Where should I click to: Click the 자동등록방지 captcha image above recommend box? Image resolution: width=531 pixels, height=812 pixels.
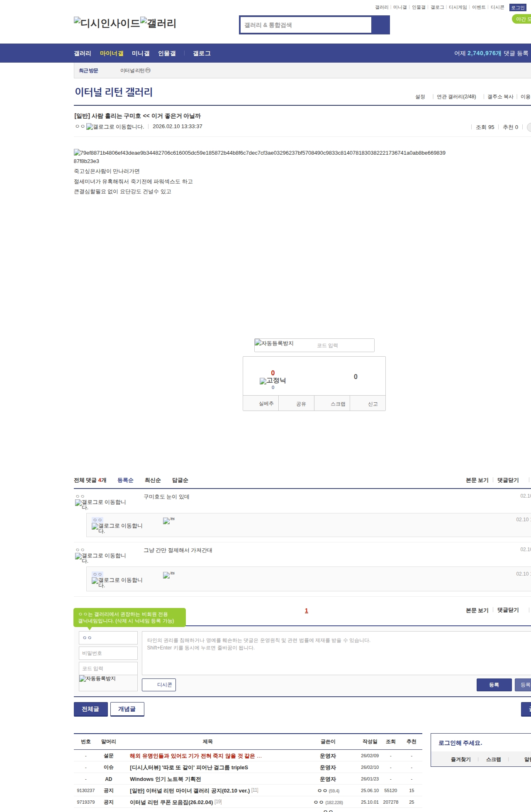(274, 343)
